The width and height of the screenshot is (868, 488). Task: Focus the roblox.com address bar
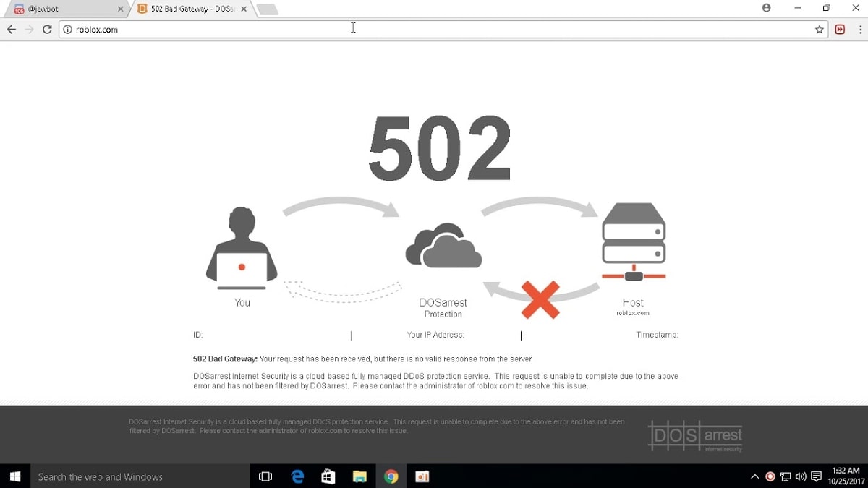point(441,30)
